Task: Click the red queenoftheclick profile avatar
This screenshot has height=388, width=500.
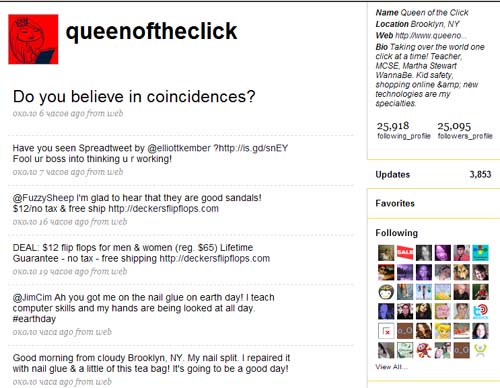Action: pos(33,39)
